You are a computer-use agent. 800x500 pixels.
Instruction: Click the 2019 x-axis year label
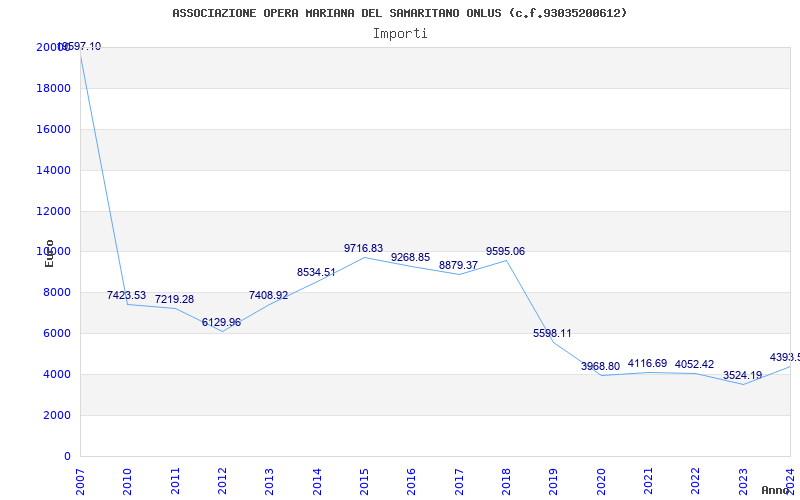point(554,482)
